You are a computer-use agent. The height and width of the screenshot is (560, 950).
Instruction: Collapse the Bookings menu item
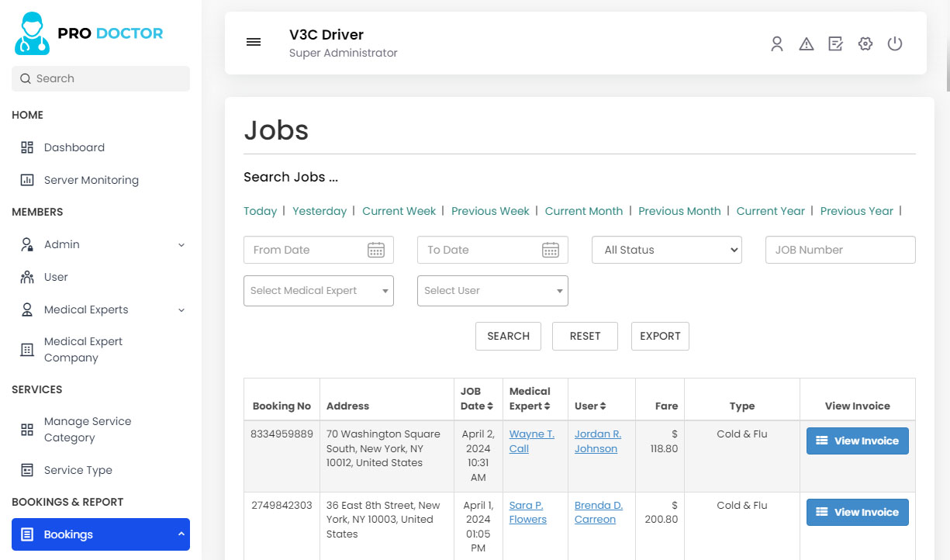100,534
